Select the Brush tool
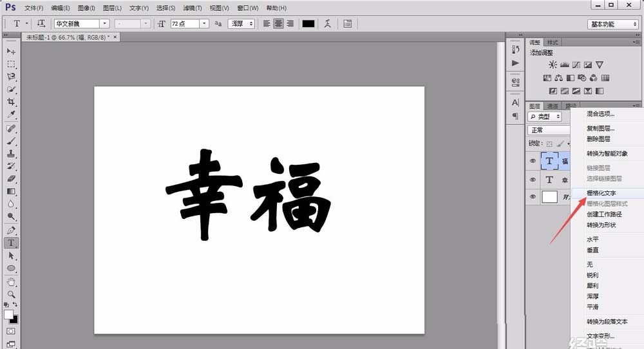 (x=11, y=141)
